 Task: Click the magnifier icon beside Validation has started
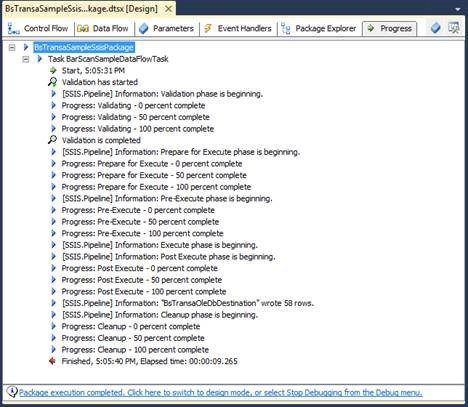pyautogui.click(x=52, y=82)
